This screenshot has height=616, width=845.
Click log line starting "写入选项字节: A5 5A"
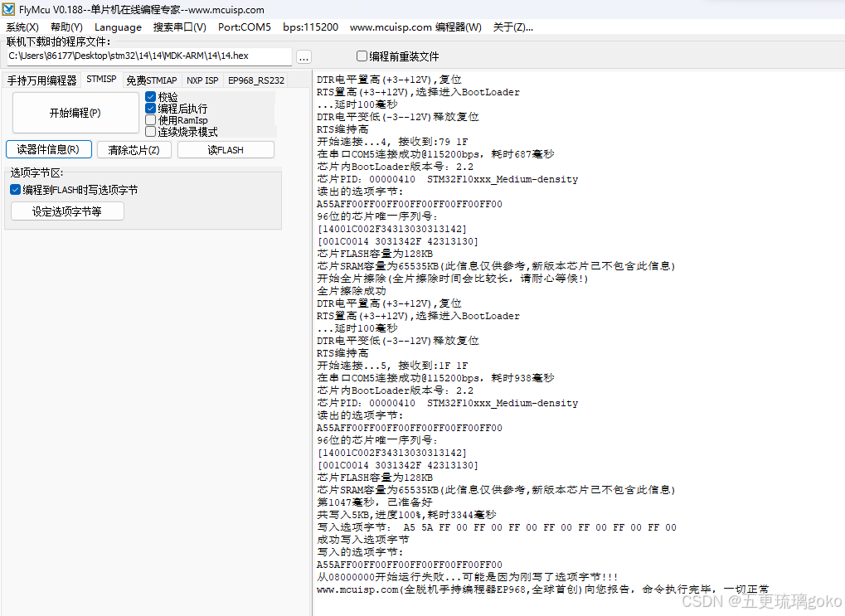[497, 527]
